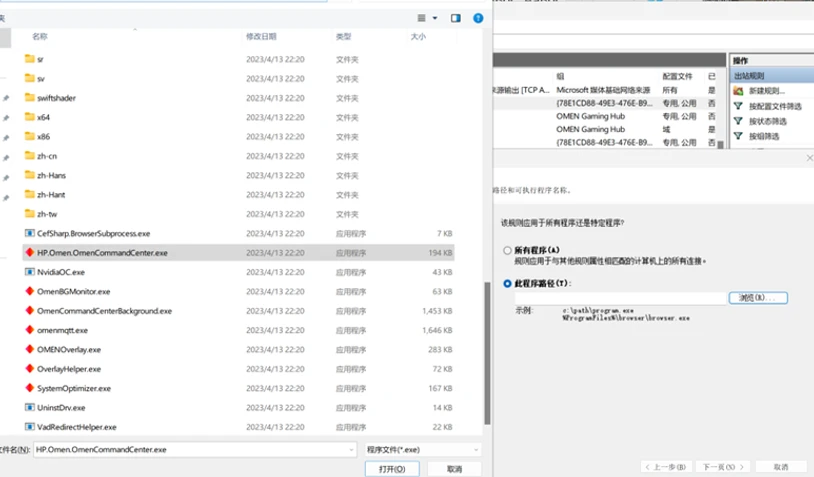This screenshot has height=477, width=814.
Task: Click 按状态筛选 action text
Action: coord(767,121)
